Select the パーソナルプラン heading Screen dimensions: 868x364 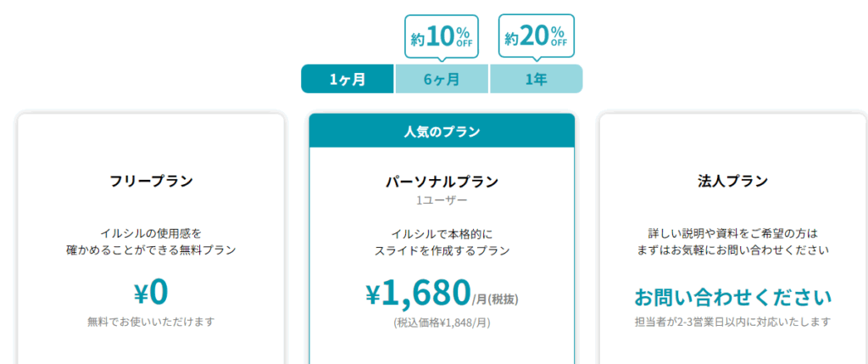[x=442, y=181]
